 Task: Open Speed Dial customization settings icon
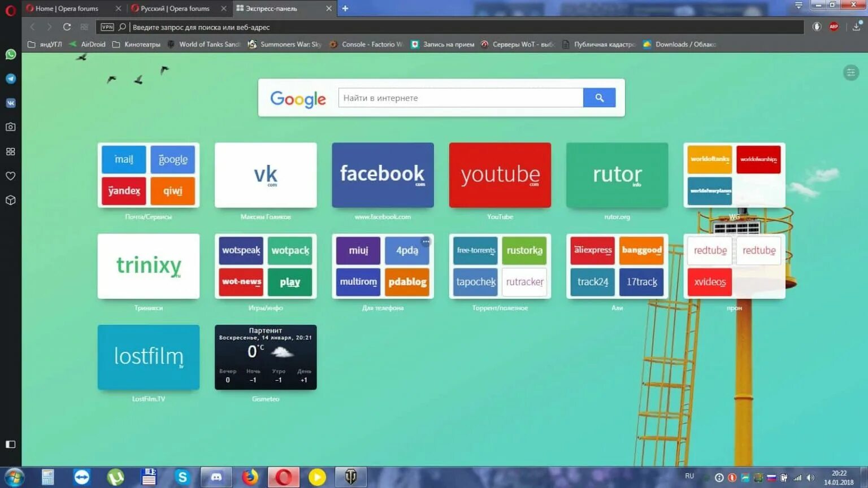pos(851,72)
